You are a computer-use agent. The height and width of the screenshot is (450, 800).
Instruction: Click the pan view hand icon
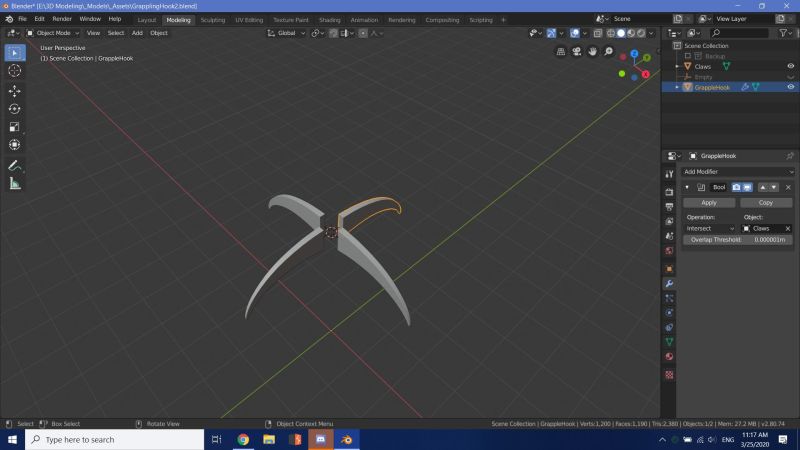click(592, 52)
